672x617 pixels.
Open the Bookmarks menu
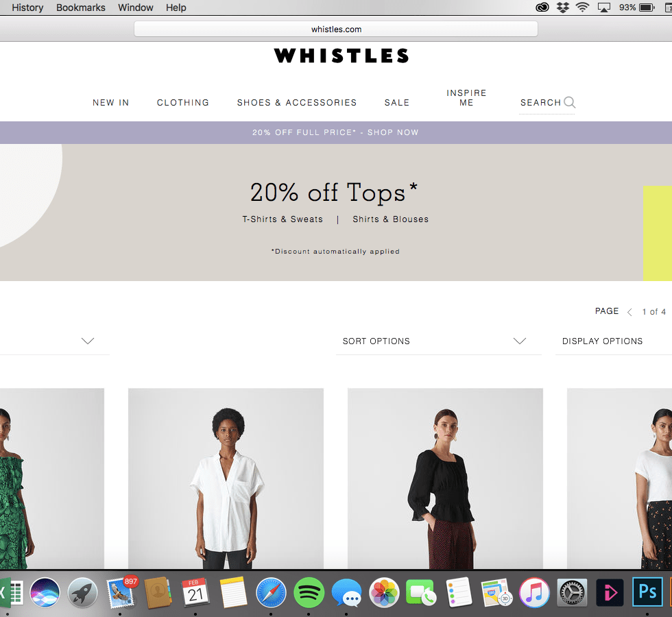tap(81, 8)
